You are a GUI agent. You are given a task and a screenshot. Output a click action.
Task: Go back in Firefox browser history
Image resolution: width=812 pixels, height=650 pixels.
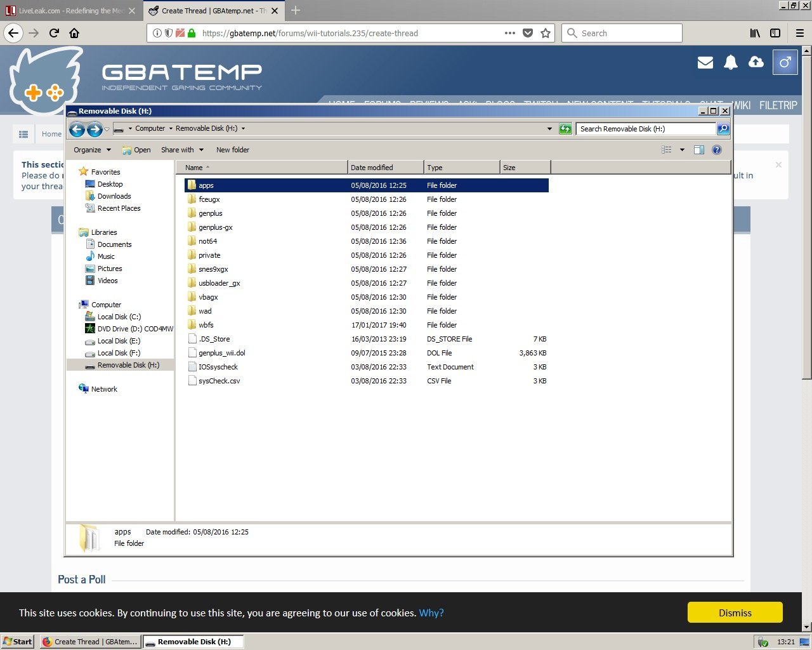coord(14,33)
